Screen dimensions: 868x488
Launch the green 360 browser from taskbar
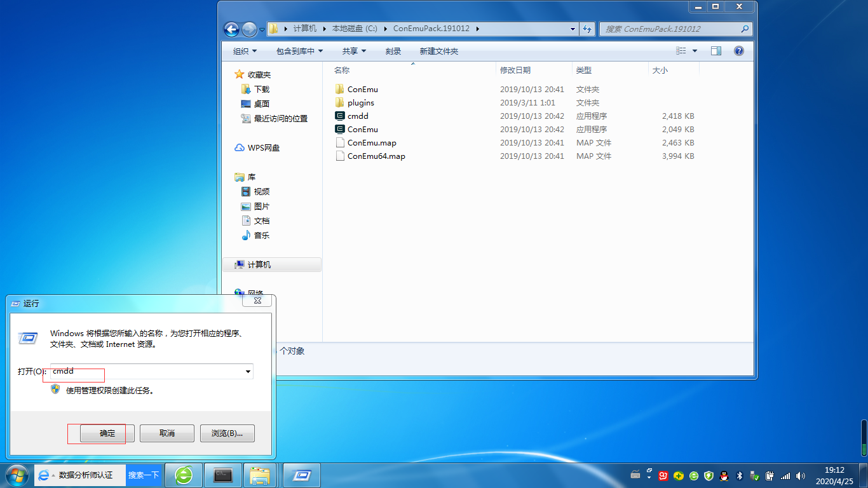pyautogui.click(x=184, y=475)
